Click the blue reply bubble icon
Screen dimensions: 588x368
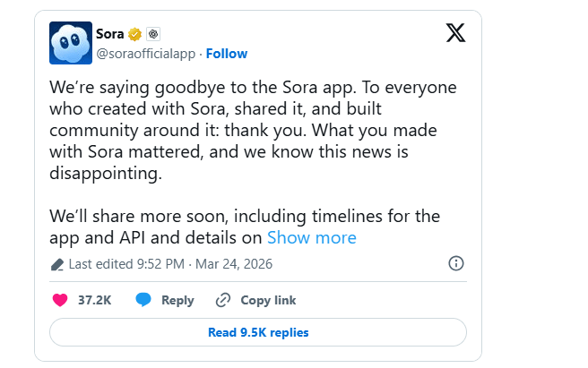click(143, 300)
